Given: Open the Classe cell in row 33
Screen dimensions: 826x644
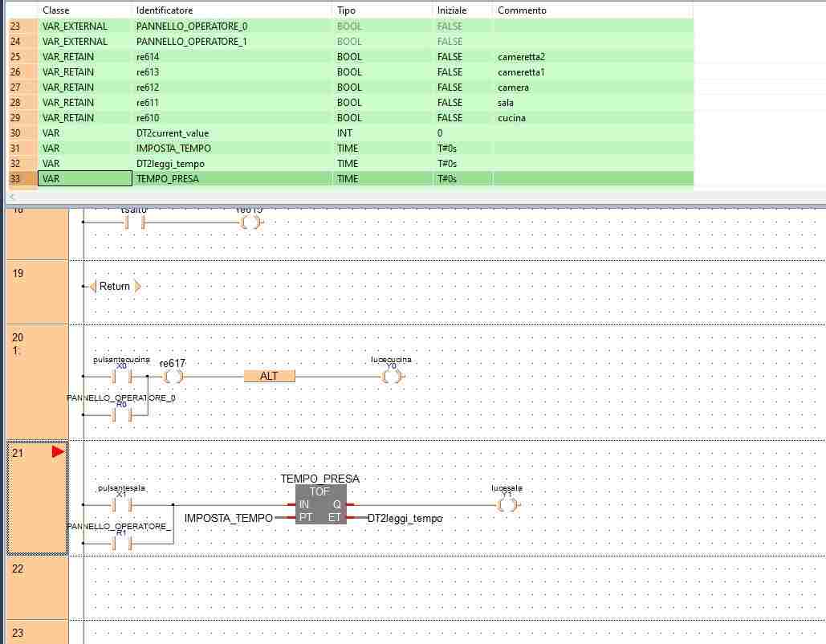Looking at the screenshot, I should point(83,179).
